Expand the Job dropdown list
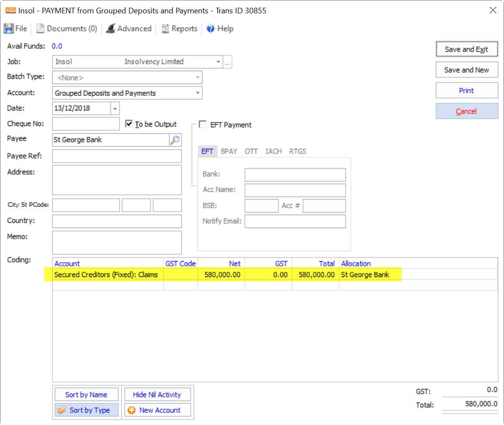 tap(218, 62)
